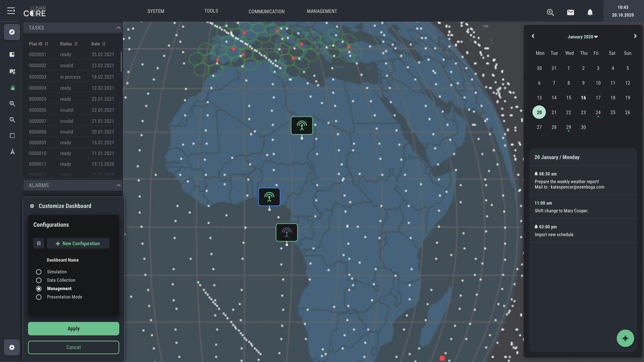Select the rectangle selection tool

click(x=12, y=136)
